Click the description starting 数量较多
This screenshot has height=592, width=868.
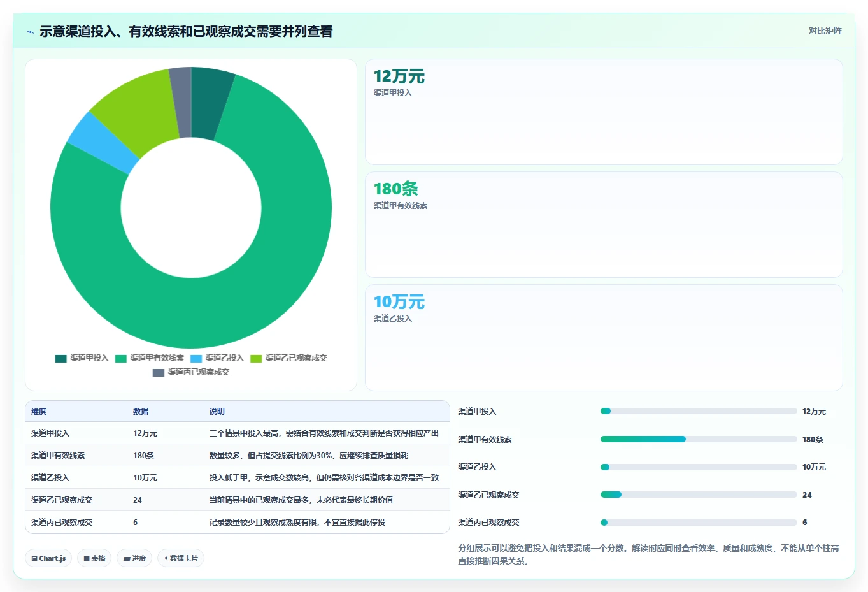click(309, 456)
